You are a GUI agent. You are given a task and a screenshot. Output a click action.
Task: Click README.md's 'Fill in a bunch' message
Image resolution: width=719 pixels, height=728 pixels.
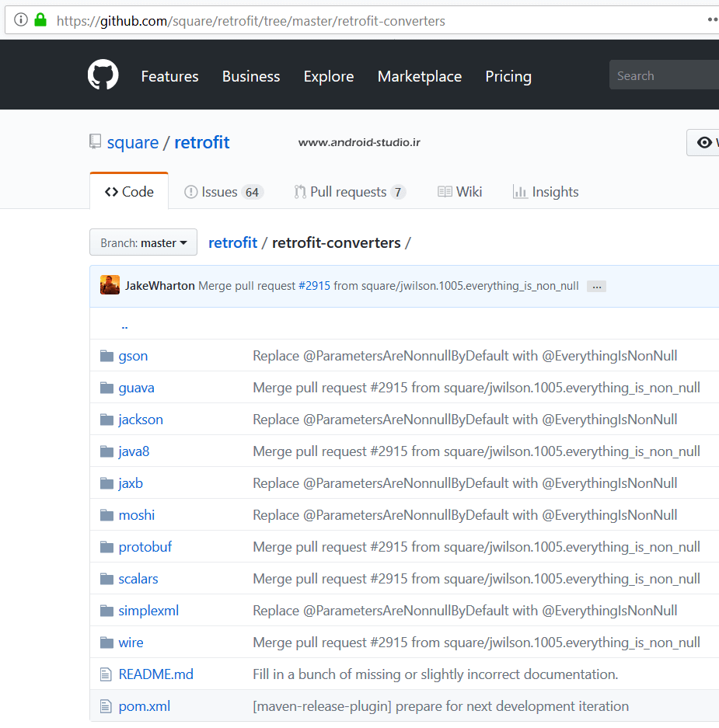[x=435, y=674]
